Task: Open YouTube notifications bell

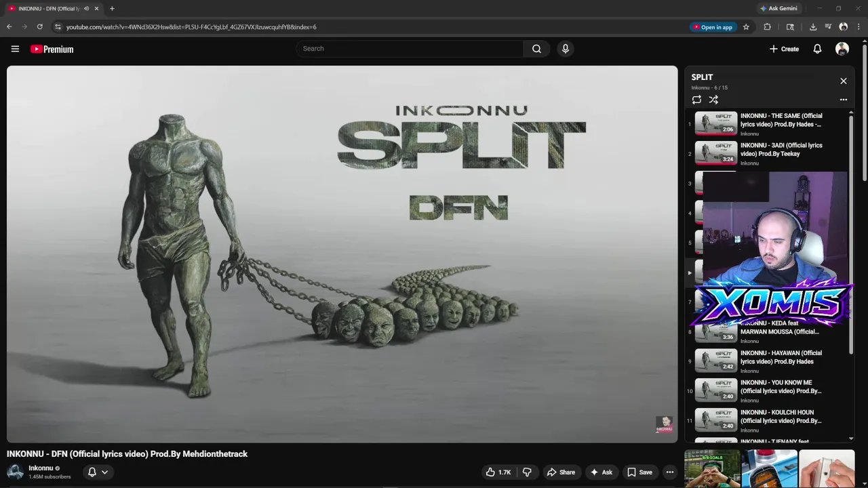Action: [817, 49]
